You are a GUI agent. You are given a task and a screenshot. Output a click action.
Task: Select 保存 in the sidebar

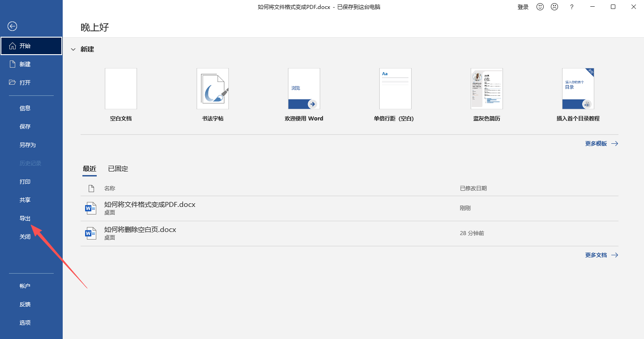[x=25, y=126]
